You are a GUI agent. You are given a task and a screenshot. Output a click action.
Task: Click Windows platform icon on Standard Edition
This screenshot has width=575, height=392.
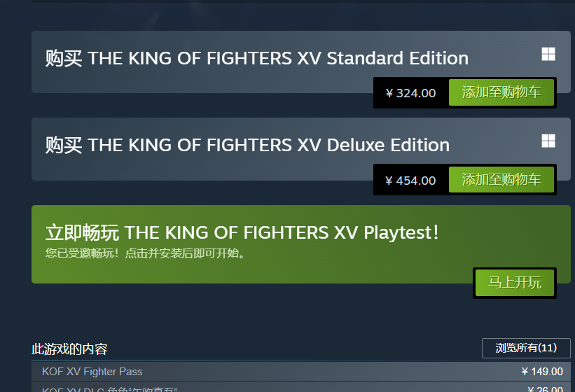pyautogui.click(x=548, y=54)
